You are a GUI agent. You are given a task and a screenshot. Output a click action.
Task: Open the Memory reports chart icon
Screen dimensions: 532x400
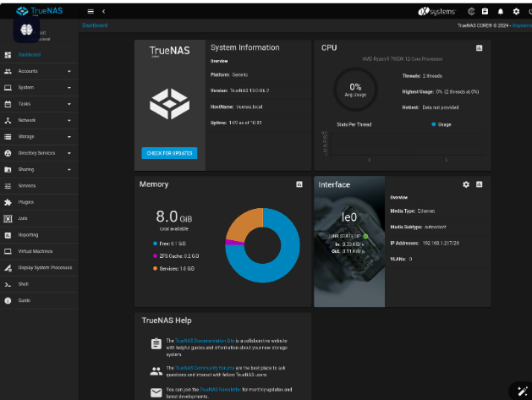[299, 184]
